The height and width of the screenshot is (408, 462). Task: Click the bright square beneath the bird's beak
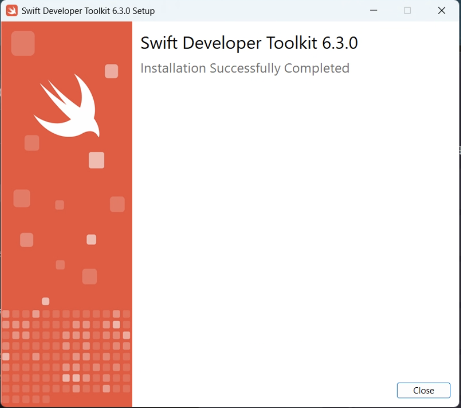(96, 160)
